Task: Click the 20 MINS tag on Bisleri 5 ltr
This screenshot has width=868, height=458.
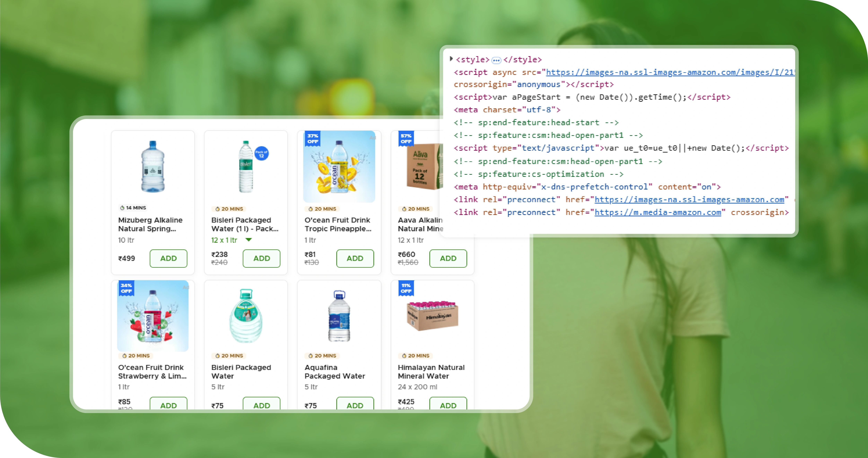Action: [229, 356]
